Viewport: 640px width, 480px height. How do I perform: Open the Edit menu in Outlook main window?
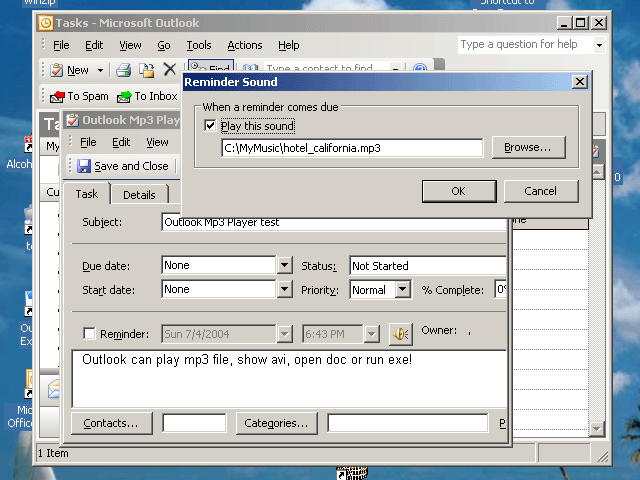[x=94, y=45]
